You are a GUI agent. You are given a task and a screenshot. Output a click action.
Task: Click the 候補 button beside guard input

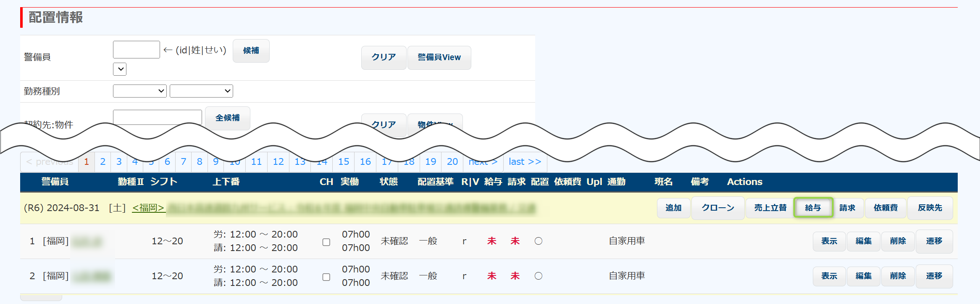click(x=251, y=51)
